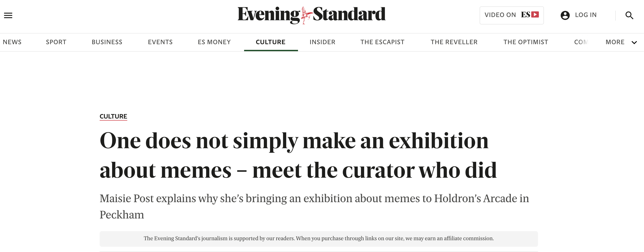Open THE ESCAPIST section
Viewport: 644px width, 252px height.
(382, 42)
